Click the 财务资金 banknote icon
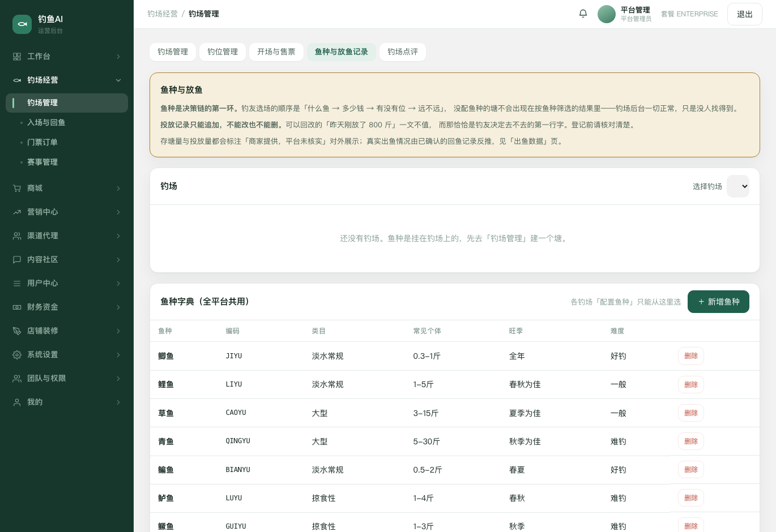Viewport: 776px width, 532px height. 17,307
